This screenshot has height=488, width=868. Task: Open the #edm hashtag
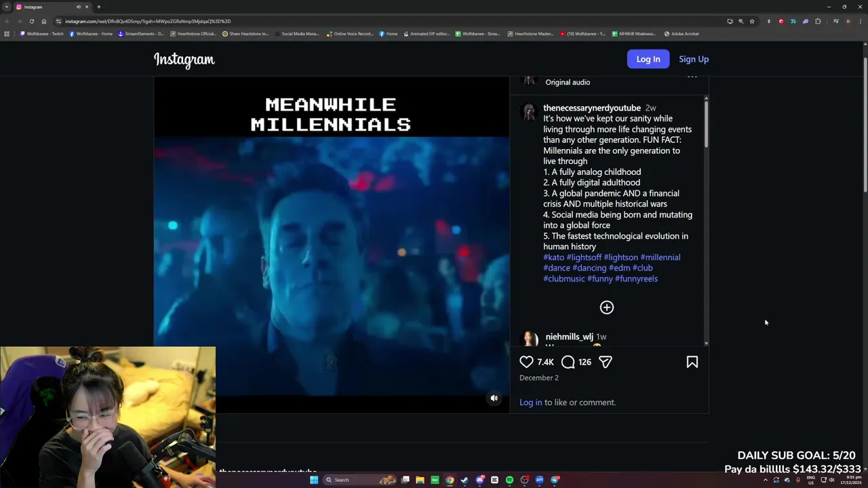[620, 268]
